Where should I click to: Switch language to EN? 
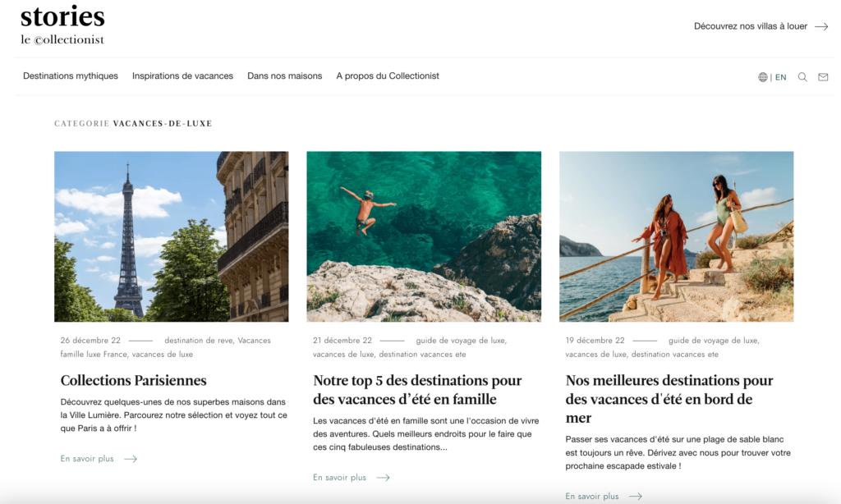(780, 77)
